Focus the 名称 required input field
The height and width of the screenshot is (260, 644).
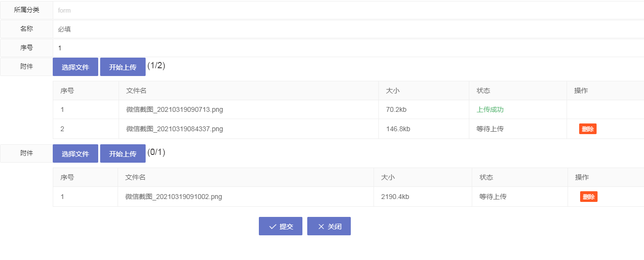coord(348,29)
